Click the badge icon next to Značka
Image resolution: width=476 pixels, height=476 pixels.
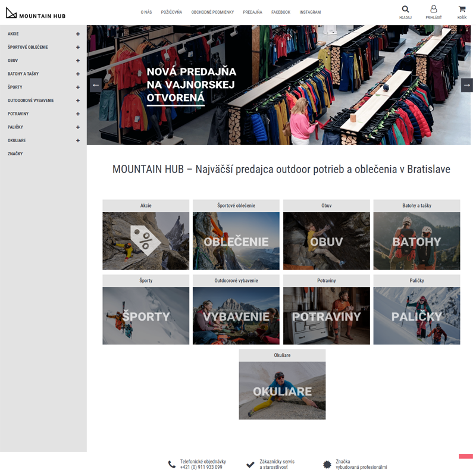click(x=327, y=464)
